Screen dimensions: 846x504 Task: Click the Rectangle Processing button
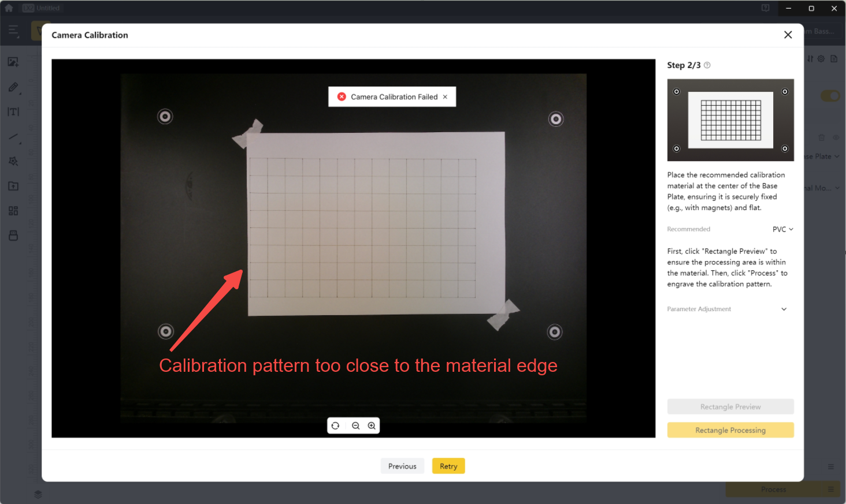(730, 430)
